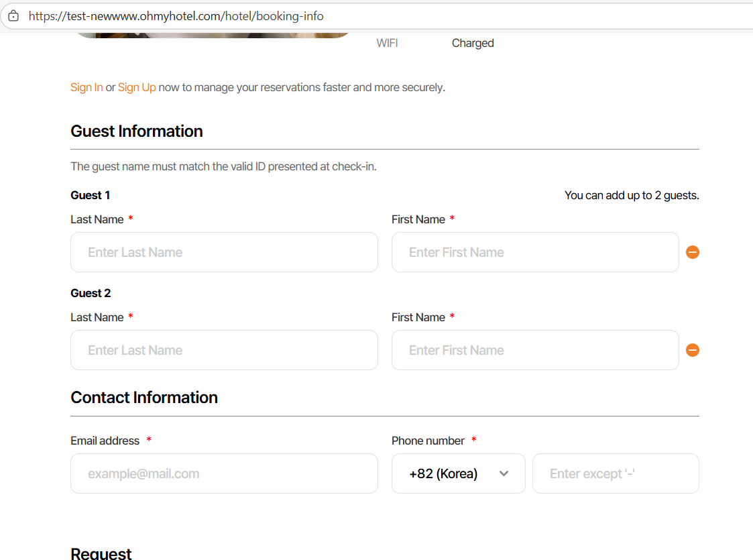Click the Contact Information heading
The height and width of the screenshot is (560, 753).
144,398
